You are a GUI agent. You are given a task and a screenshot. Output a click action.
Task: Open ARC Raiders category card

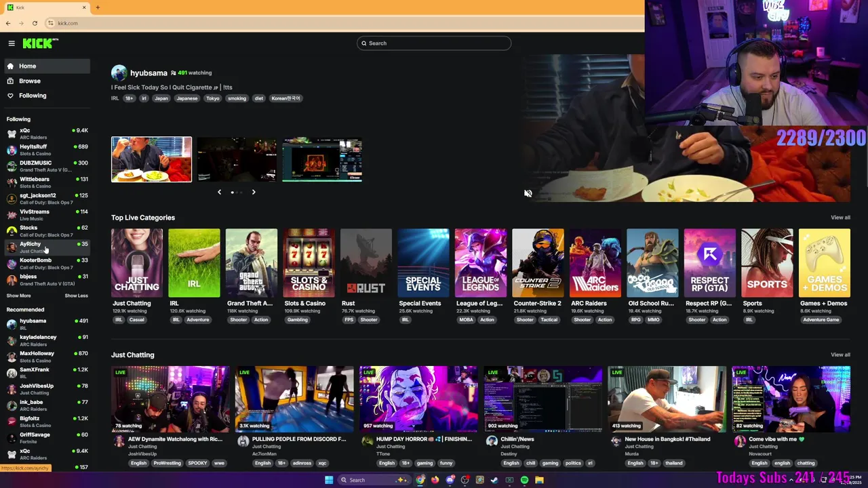[595, 263]
